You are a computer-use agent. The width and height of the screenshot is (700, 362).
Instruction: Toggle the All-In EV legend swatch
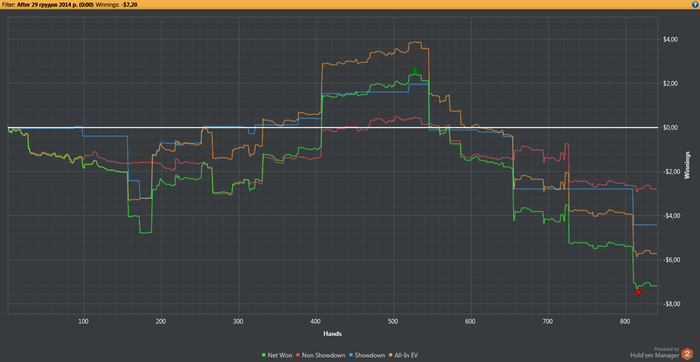point(391,355)
